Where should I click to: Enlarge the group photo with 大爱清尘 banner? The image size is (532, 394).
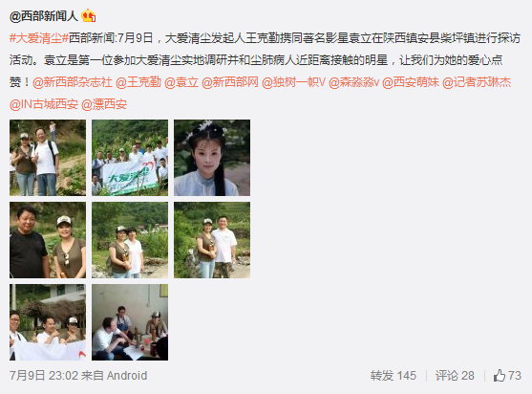click(130, 158)
